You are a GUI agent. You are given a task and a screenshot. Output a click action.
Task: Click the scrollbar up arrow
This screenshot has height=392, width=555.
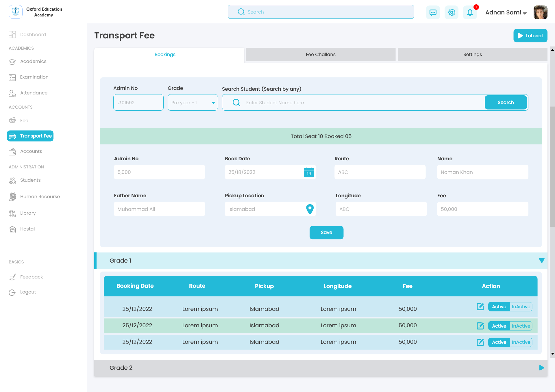[x=552, y=50]
